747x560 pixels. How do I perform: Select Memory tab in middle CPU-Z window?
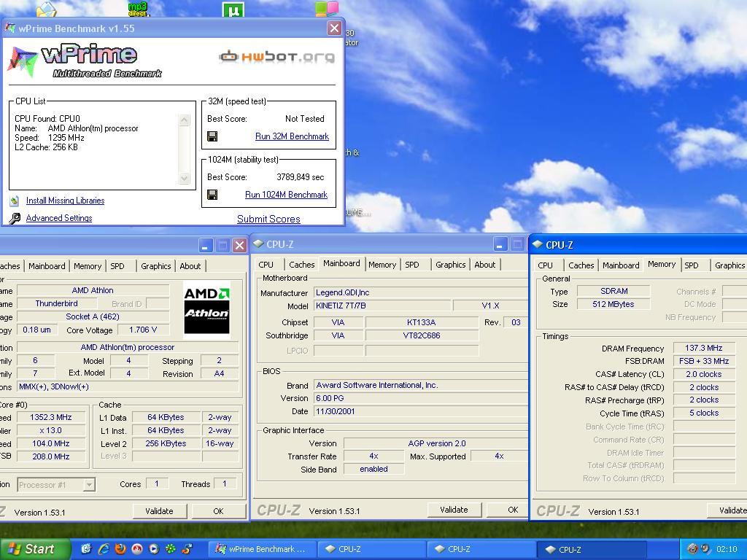[382, 265]
